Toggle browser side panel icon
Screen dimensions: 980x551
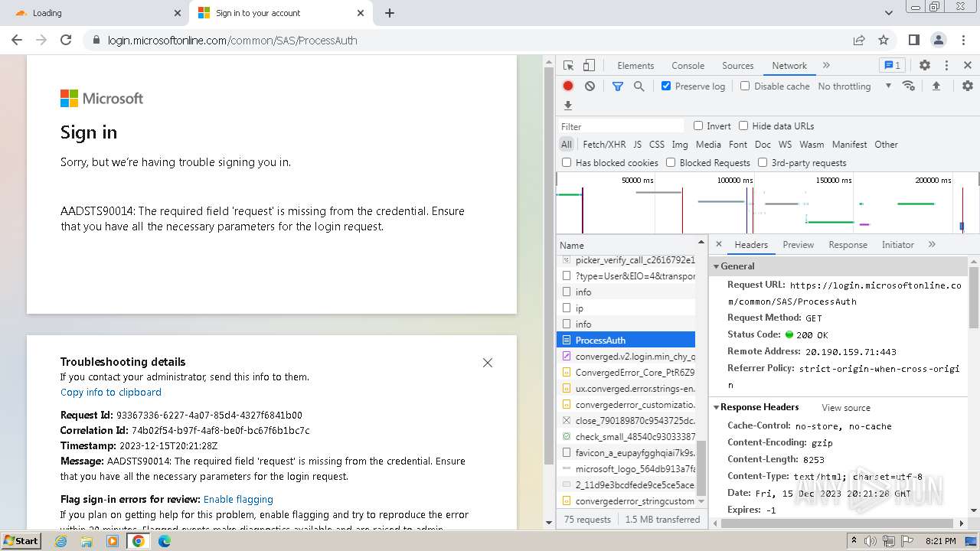(x=913, y=41)
